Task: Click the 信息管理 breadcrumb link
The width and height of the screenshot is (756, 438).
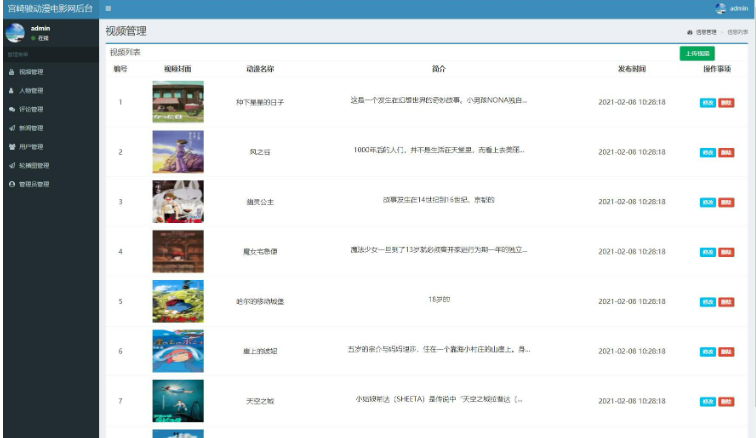Action: tap(706, 32)
